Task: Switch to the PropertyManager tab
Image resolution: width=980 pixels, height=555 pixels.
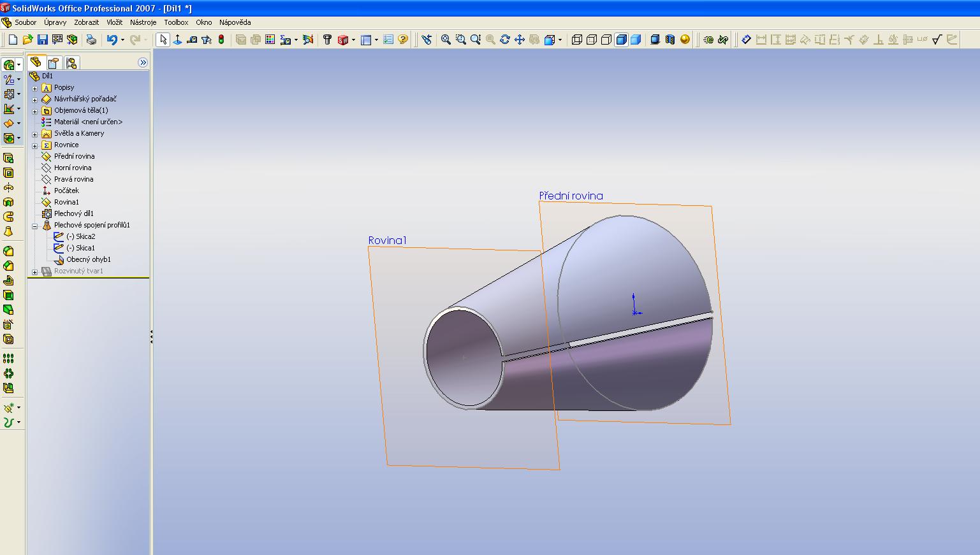Action: [54, 62]
